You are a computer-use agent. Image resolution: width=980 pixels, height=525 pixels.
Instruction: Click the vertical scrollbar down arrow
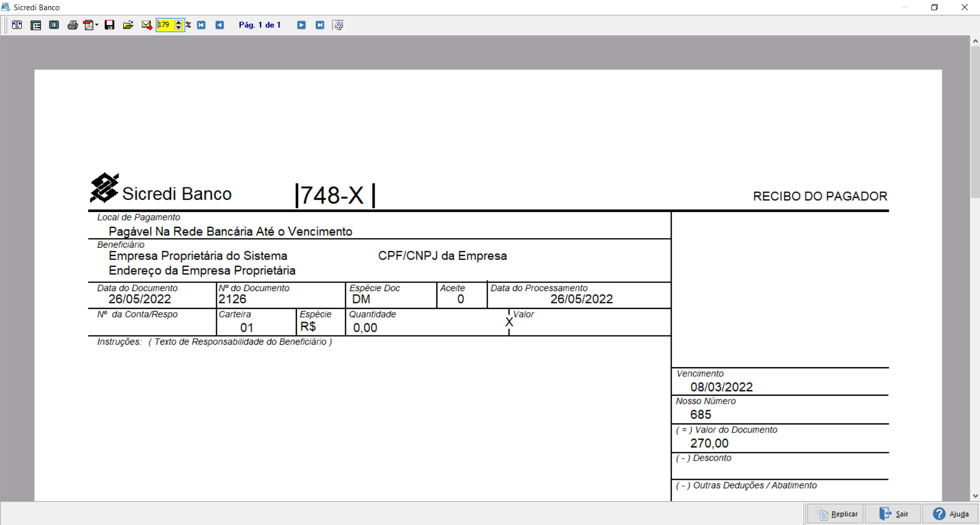[975, 496]
